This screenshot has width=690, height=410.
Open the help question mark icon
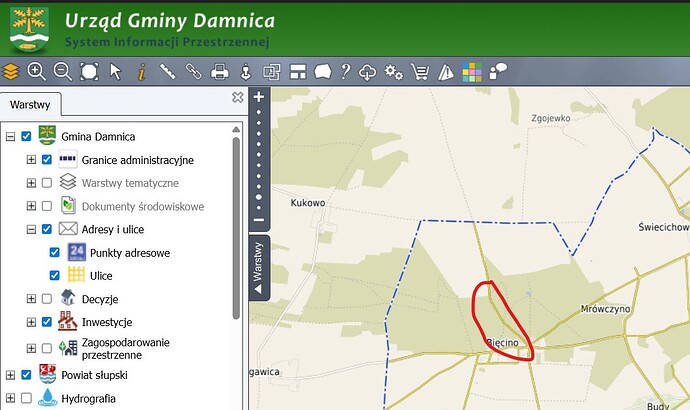click(x=346, y=71)
